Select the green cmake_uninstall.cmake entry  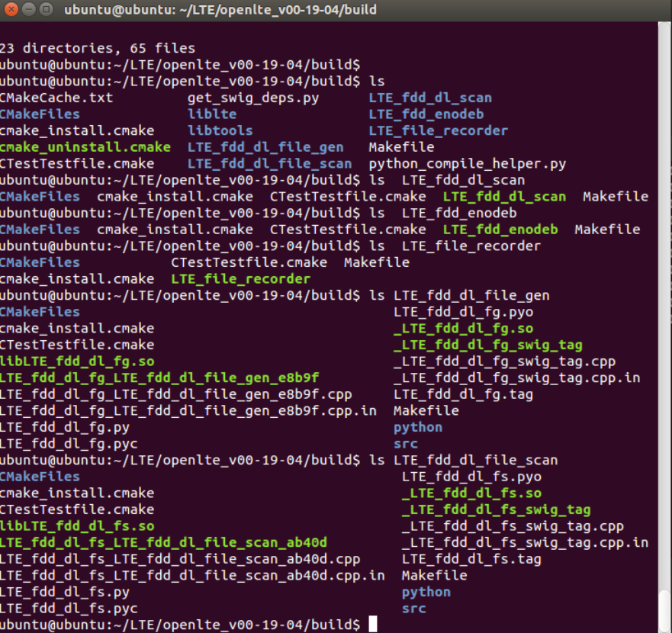pos(85,147)
